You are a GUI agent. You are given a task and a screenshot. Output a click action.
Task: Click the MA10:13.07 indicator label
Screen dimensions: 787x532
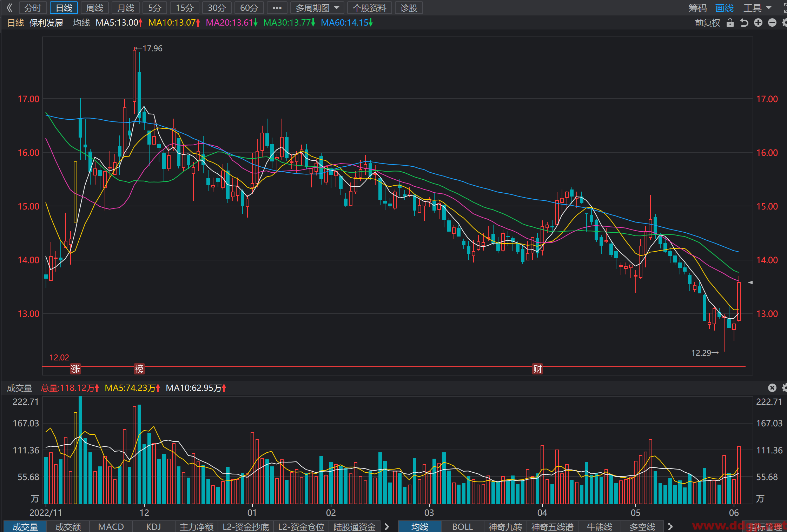[174, 23]
